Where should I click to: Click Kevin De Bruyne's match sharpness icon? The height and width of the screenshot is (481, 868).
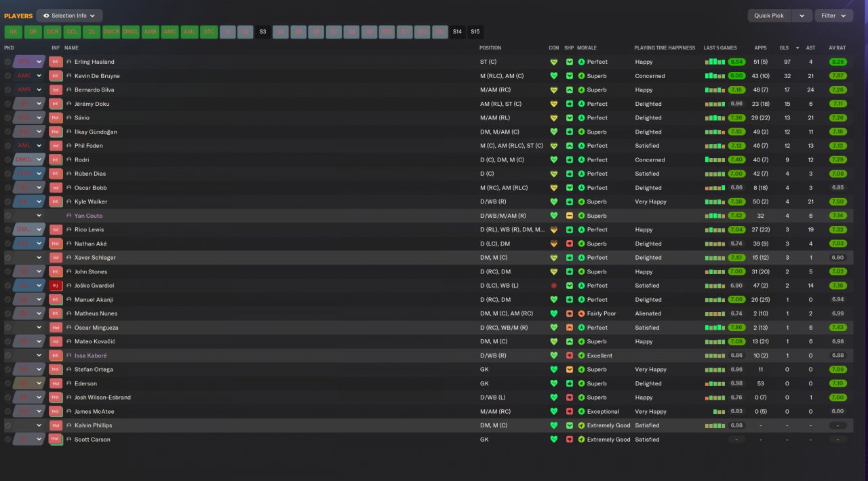[570, 76]
